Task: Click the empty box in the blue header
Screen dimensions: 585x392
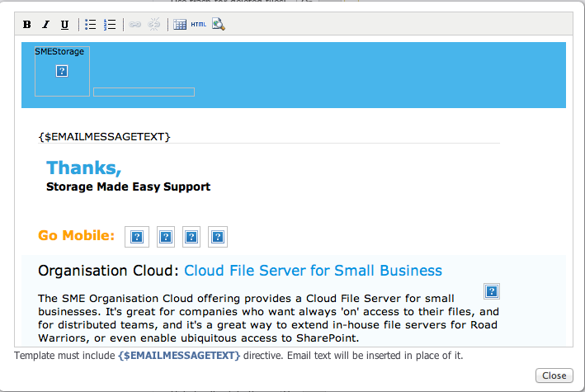Action: coord(144,92)
